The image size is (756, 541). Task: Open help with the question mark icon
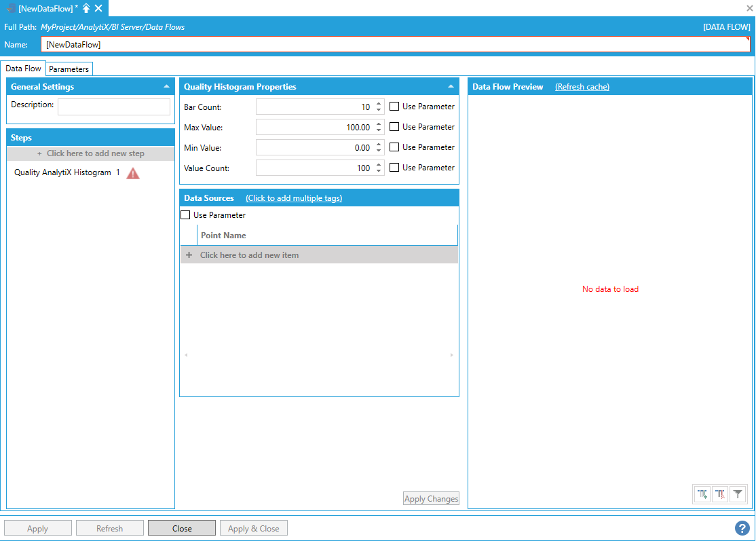742,528
